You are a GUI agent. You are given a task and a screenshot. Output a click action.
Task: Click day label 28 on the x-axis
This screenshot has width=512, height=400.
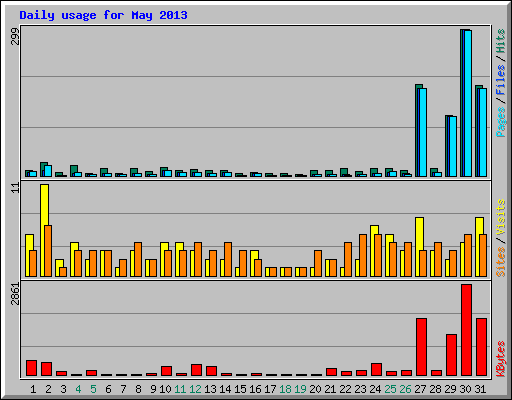[435, 389]
